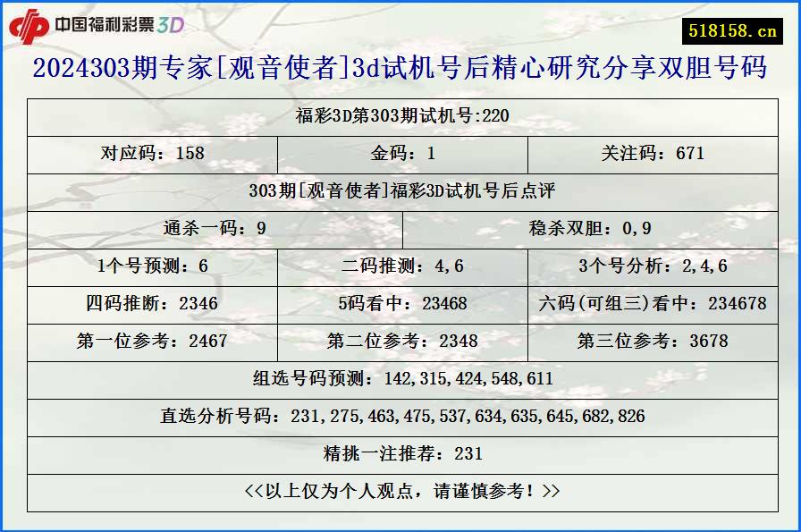Image resolution: width=801 pixels, height=532 pixels.
Task: Click the 精挑一注推荐：231 recommendation
Action: pyautogui.click(x=400, y=452)
